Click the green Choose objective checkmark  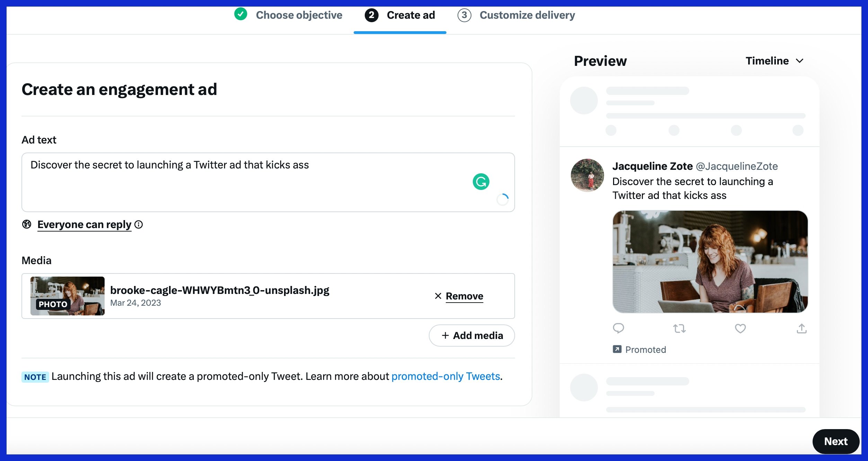[x=241, y=15]
